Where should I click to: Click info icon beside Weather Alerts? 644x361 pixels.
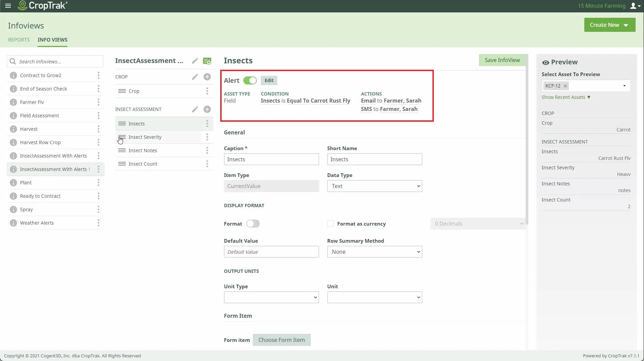(x=13, y=223)
